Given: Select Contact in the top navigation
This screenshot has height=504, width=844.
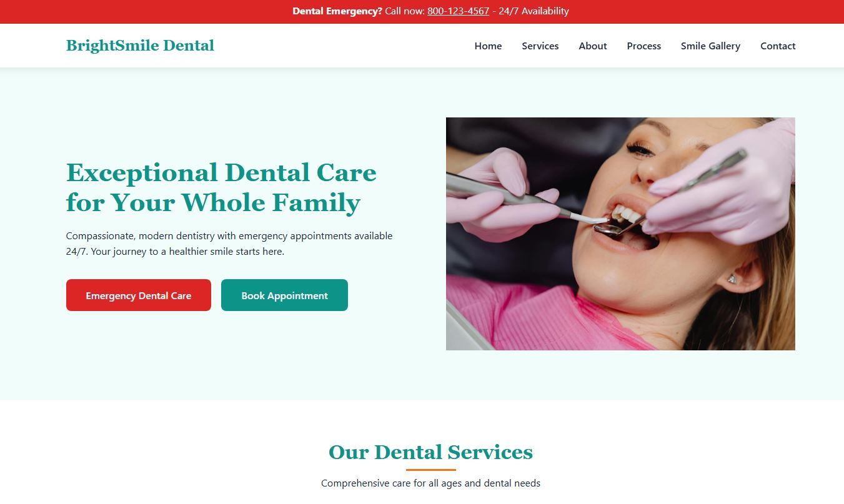Looking at the screenshot, I should click(778, 46).
